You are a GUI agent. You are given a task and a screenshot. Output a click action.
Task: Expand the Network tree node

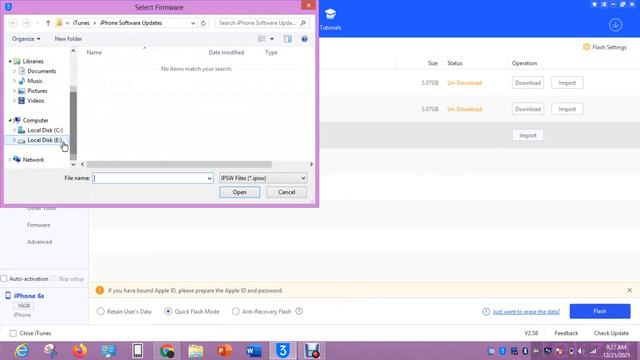pos(10,160)
